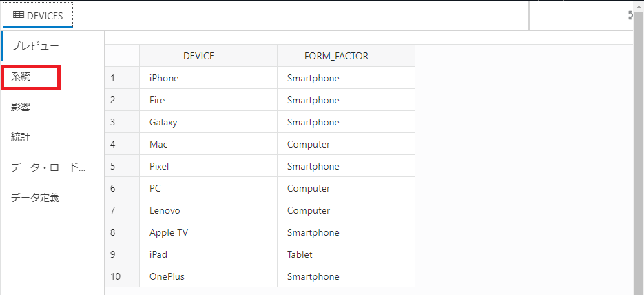Go to the 統計 tab
644x295 pixels.
tap(21, 137)
